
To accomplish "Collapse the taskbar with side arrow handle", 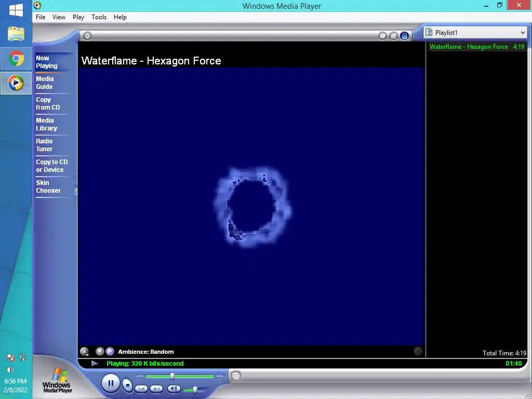I will (76, 190).
